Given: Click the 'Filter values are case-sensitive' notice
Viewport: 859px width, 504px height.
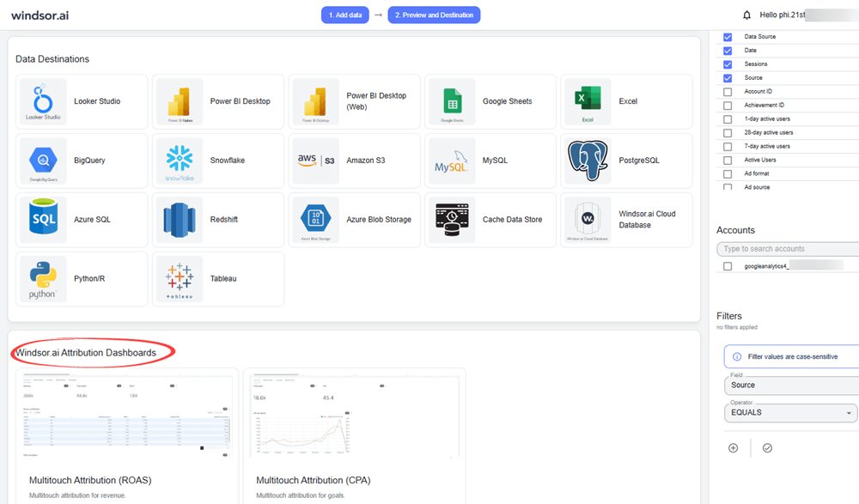Looking at the screenshot, I should click(x=793, y=356).
